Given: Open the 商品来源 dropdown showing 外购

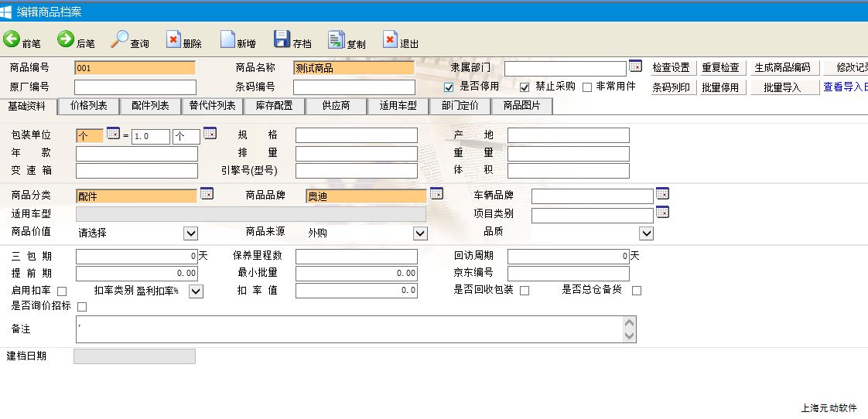Looking at the screenshot, I should tap(419, 233).
